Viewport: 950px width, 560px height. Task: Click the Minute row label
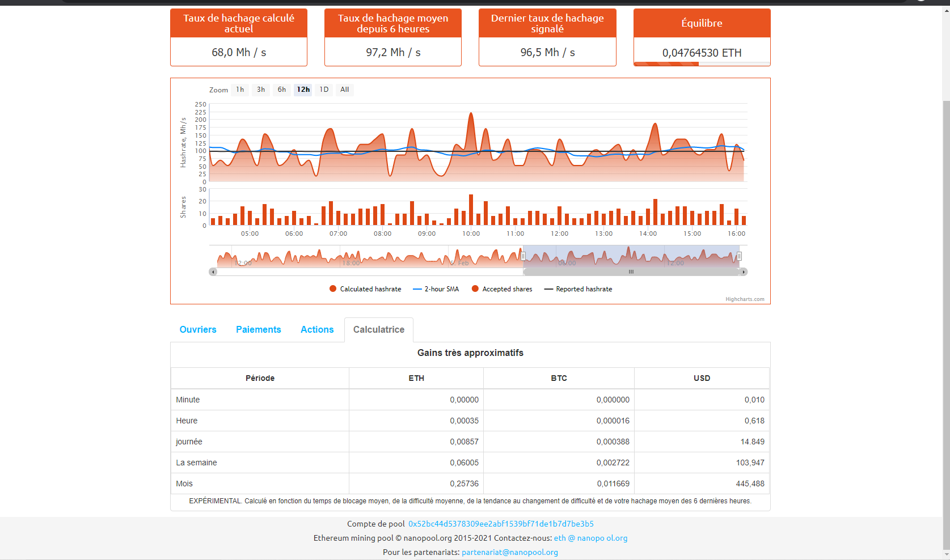click(x=188, y=400)
